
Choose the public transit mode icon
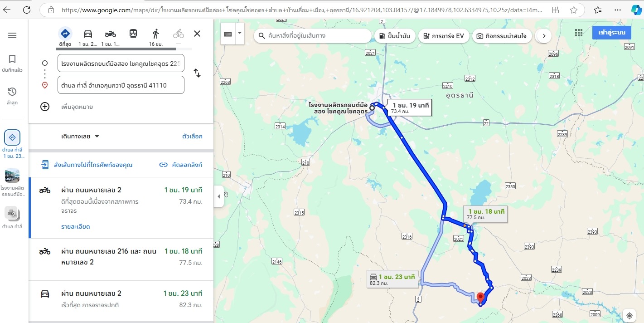[133, 34]
